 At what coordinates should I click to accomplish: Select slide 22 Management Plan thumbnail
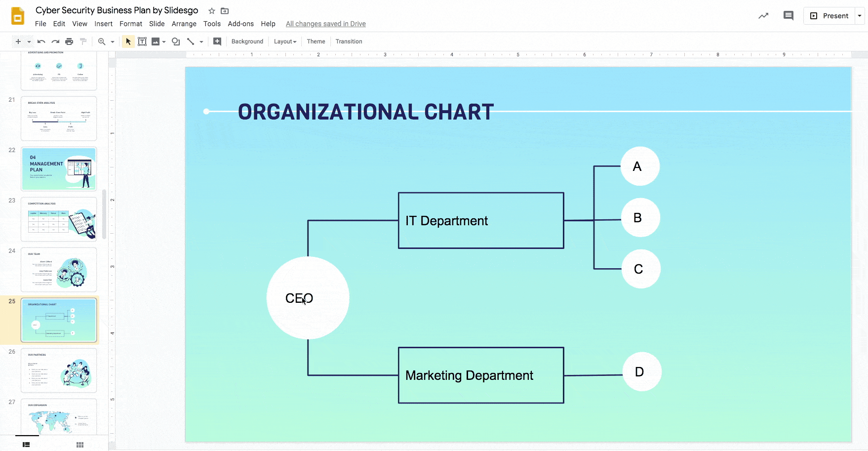pos(59,169)
